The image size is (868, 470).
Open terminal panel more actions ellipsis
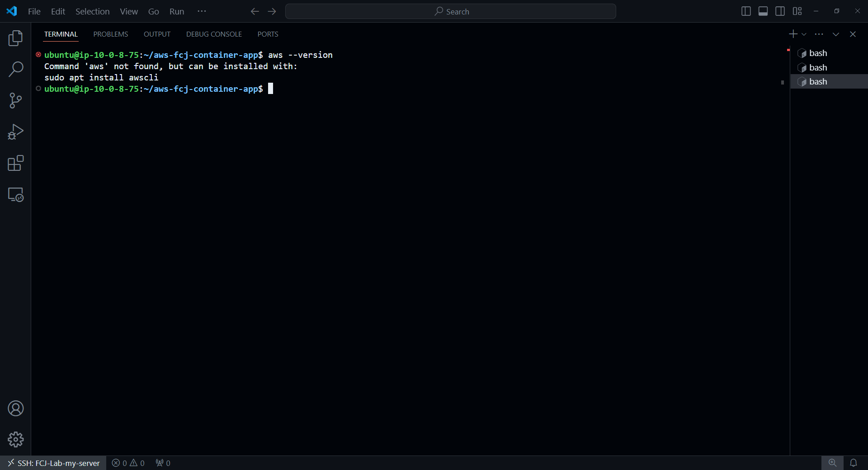tap(819, 34)
